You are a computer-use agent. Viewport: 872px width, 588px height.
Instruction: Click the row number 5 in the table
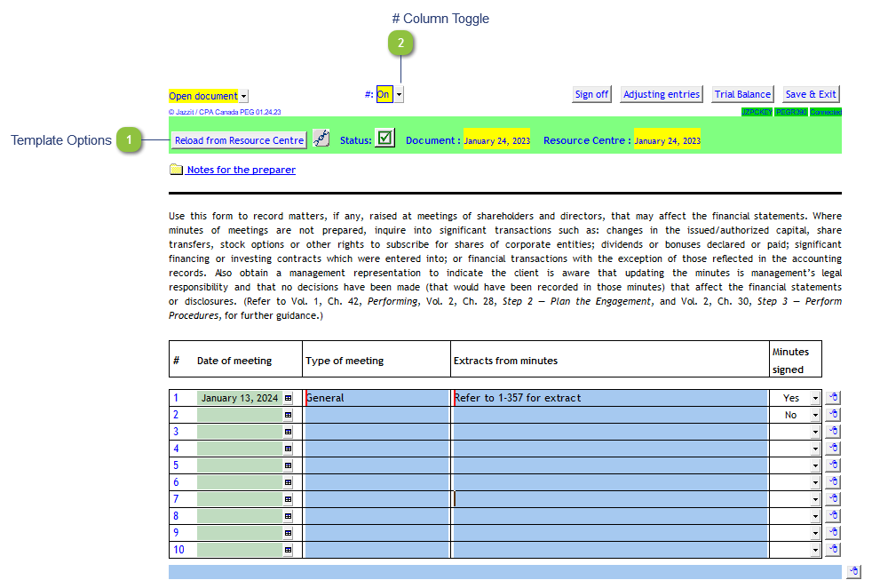point(176,465)
